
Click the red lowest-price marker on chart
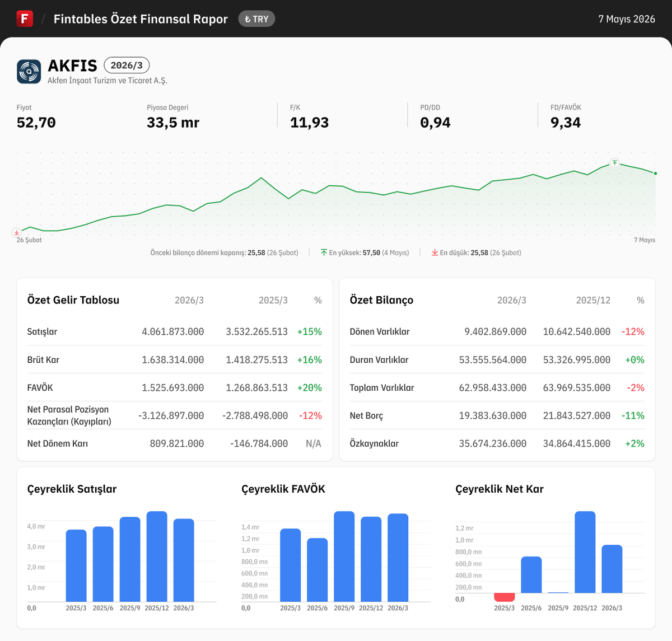tap(17, 232)
